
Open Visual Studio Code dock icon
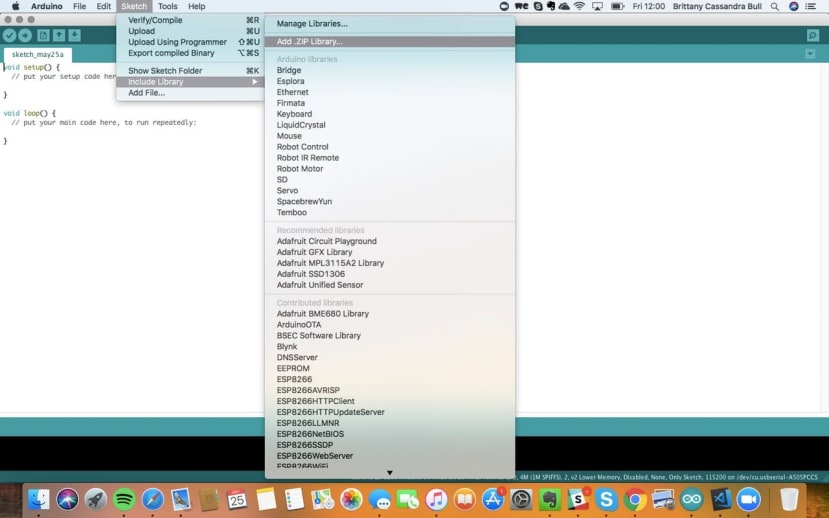point(720,499)
